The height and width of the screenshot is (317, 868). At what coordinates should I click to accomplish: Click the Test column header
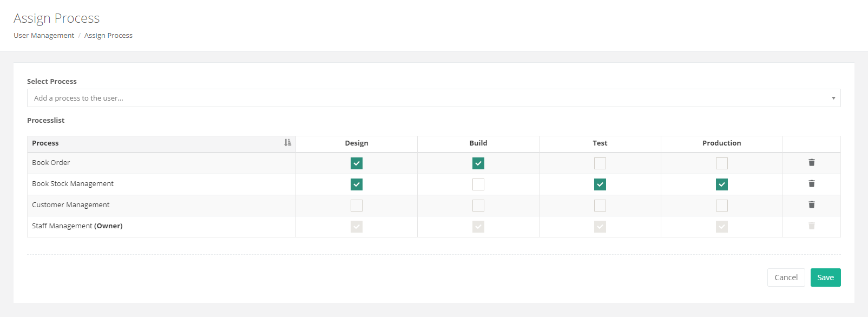[600, 143]
